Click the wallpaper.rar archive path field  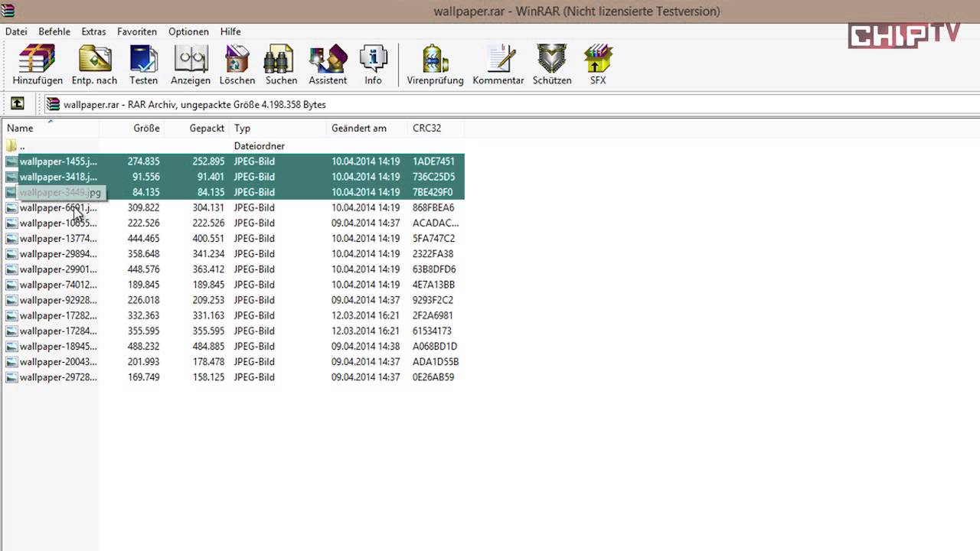coord(511,104)
